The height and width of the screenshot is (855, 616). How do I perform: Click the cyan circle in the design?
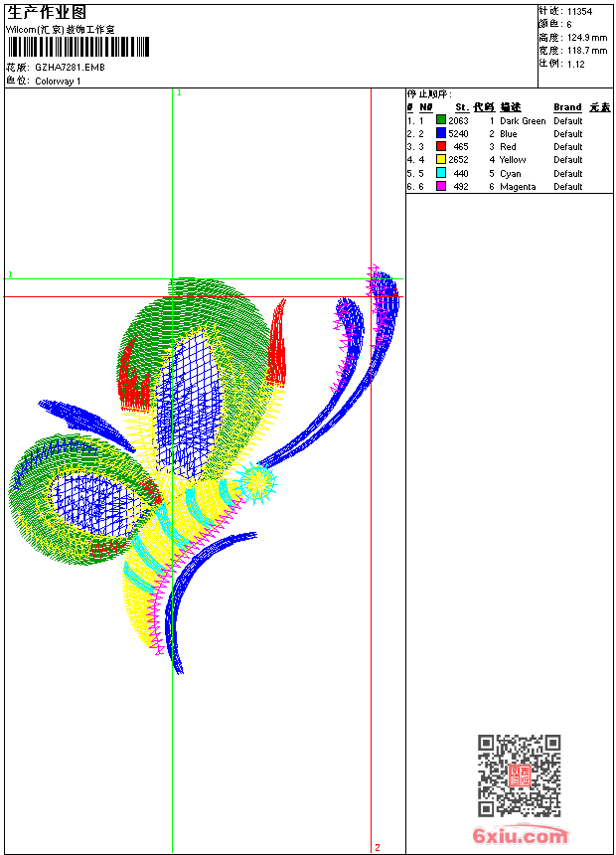coord(257,483)
